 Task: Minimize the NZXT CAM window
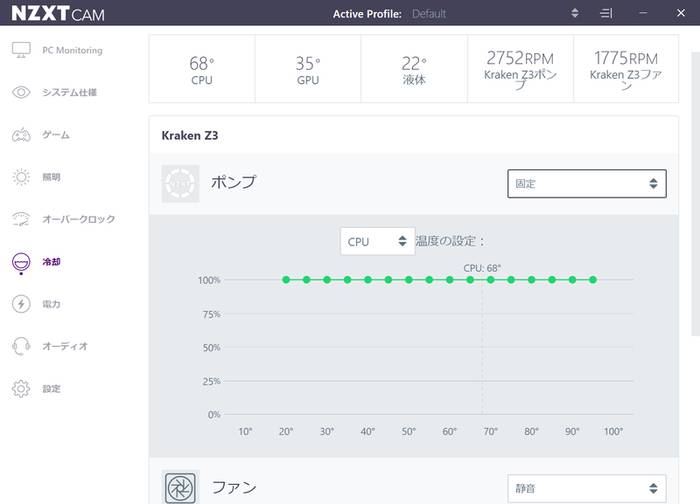(x=643, y=13)
